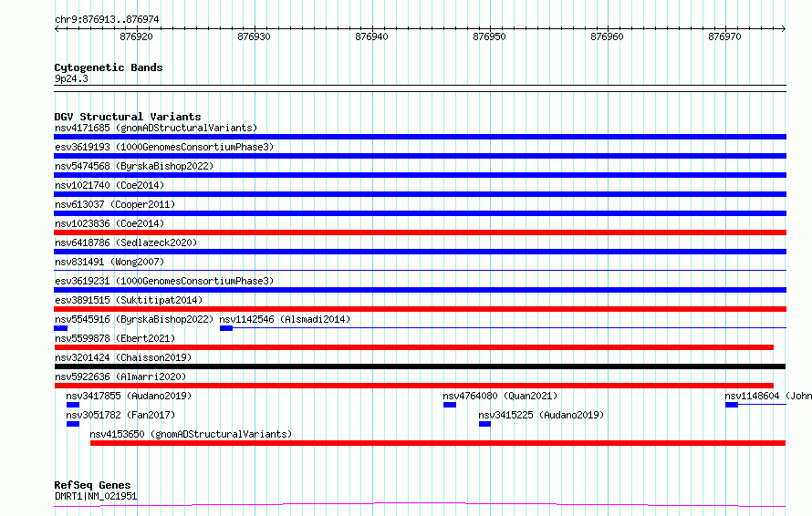
Task: Click the small blue block under nsv3417855
Action: (73, 405)
